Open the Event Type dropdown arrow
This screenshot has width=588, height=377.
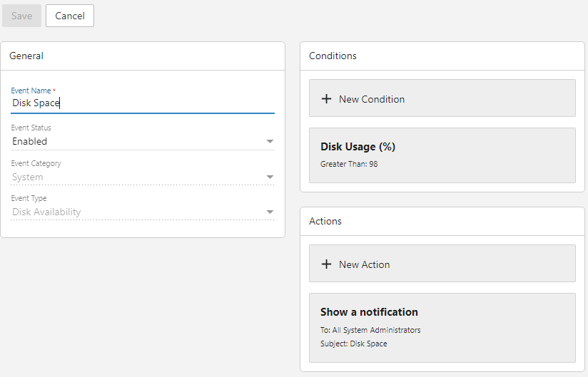coord(270,212)
